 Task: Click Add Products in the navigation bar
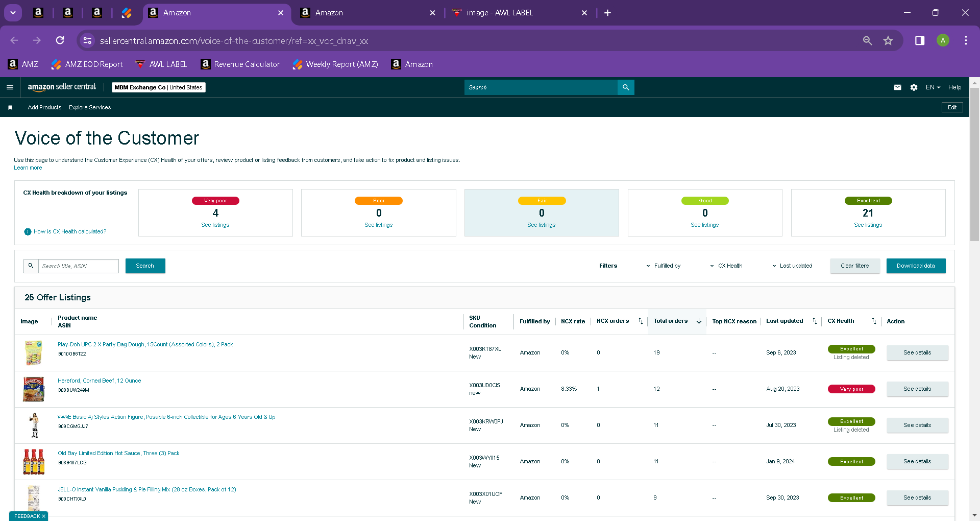44,107
